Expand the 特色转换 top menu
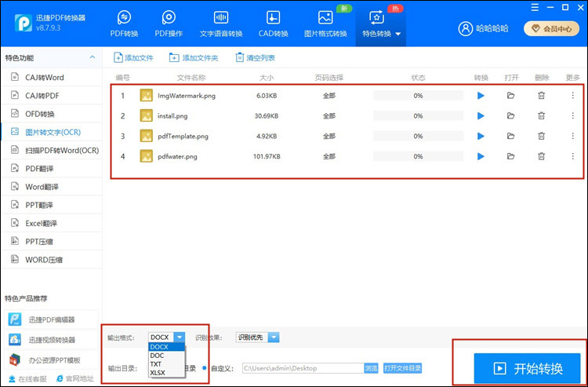Image resolution: width=588 pixels, height=387 pixels. [x=381, y=24]
